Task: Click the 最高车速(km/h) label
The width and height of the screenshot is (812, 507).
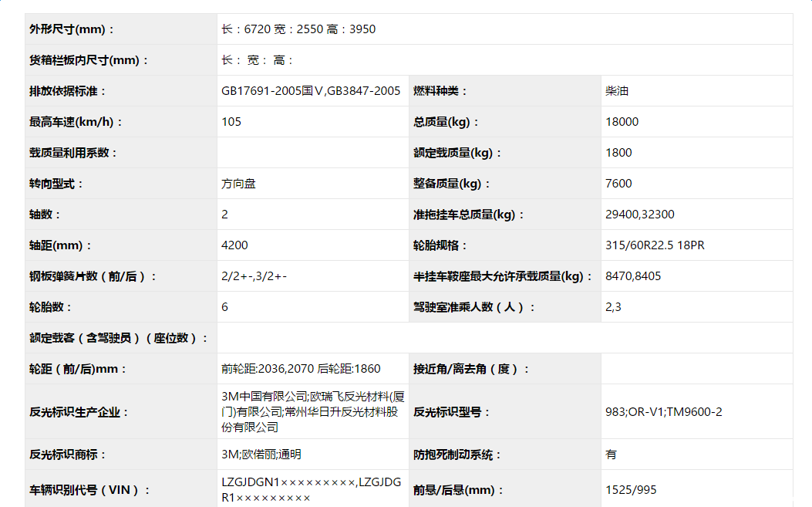Action: pos(76,122)
